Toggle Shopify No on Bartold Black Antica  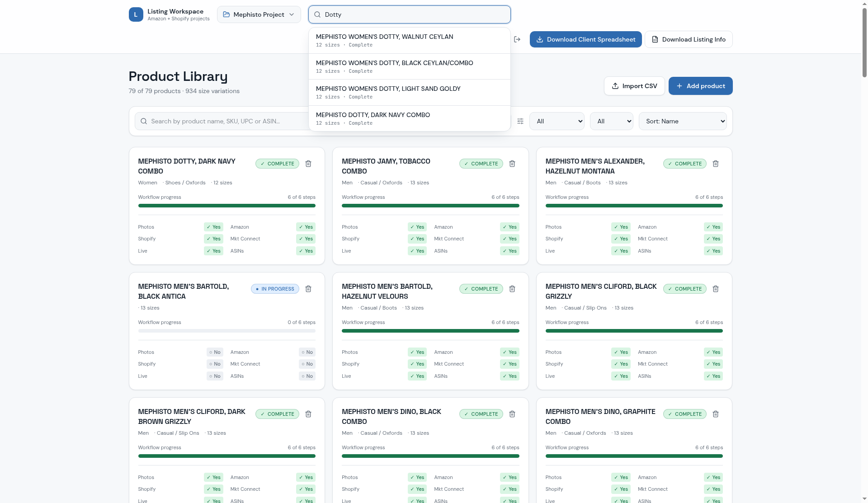215,364
